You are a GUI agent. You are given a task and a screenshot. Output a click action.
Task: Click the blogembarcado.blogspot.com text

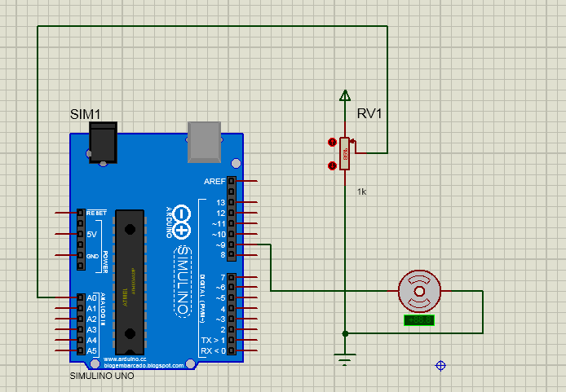[x=144, y=365]
